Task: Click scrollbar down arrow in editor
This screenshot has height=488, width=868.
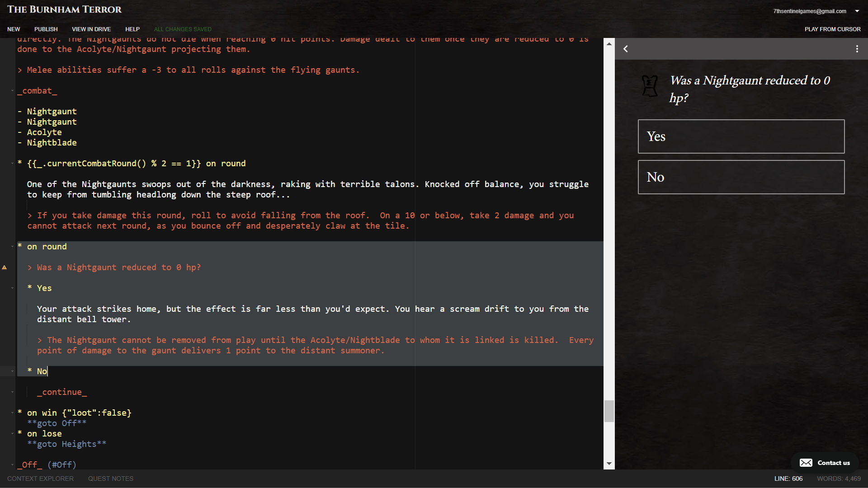Action: pyautogui.click(x=609, y=464)
